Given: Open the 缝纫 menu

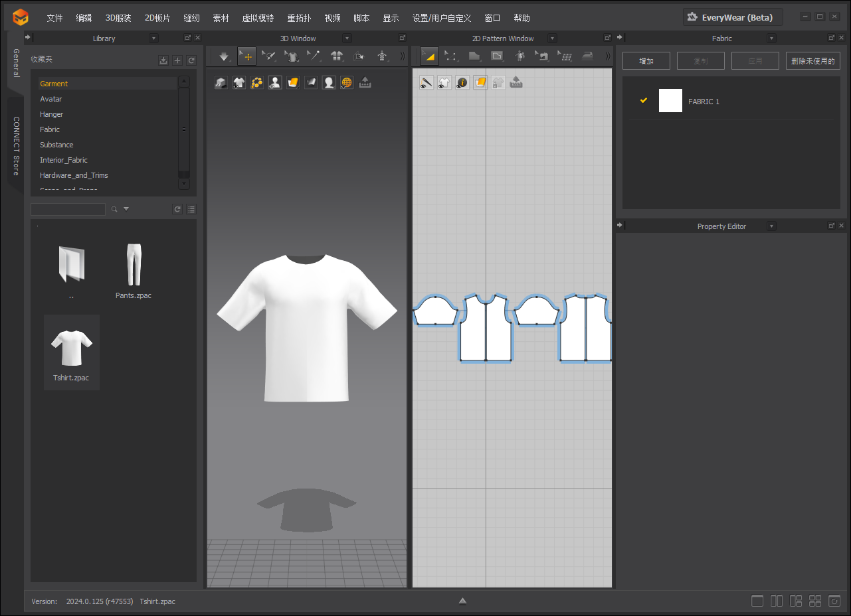Looking at the screenshot, I should (x=191, y=18).
